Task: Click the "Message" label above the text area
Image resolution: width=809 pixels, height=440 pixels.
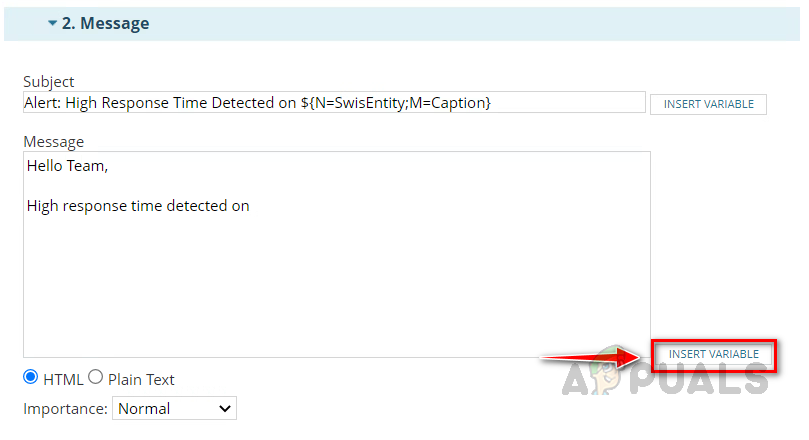Action: point(53,141)
